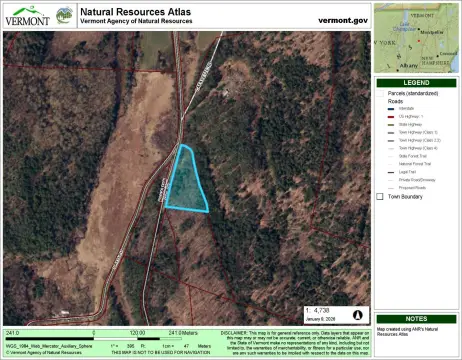Click the Parcels (standardized) legend symbol box
Screen dimensions: 462x360
click(380, 93)
